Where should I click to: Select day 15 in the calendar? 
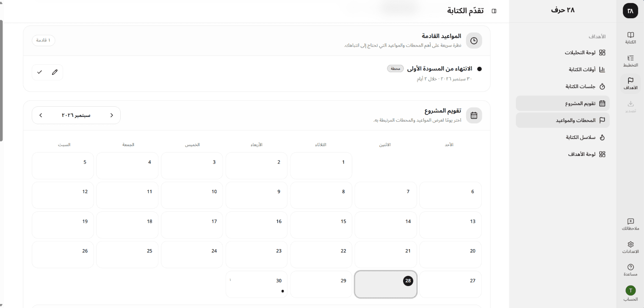tap(321, 225)
